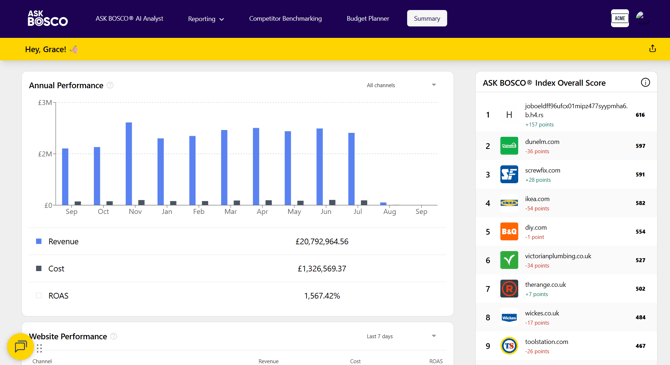Click the user avatar icon
670x365 pixels.
[x=641, y=18]
